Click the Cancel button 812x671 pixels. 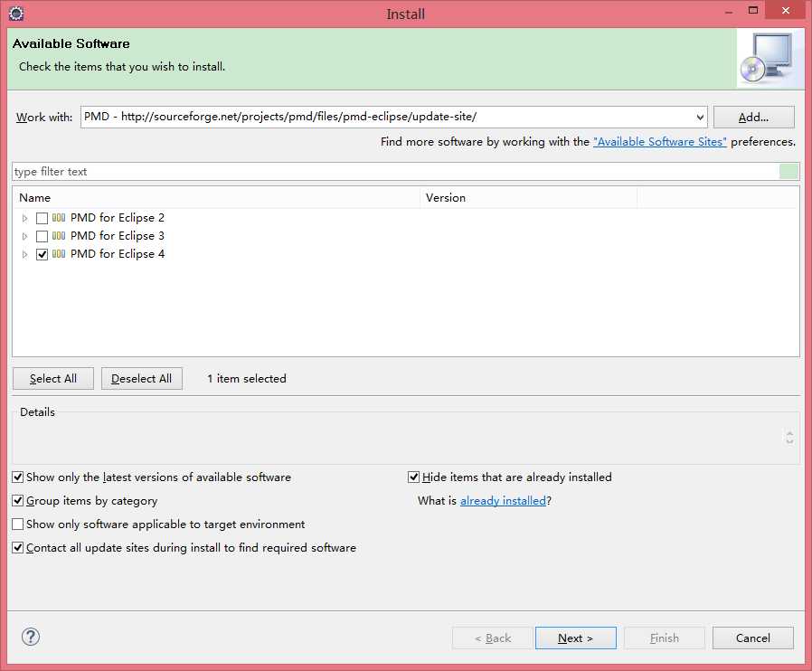coord(753,638)
